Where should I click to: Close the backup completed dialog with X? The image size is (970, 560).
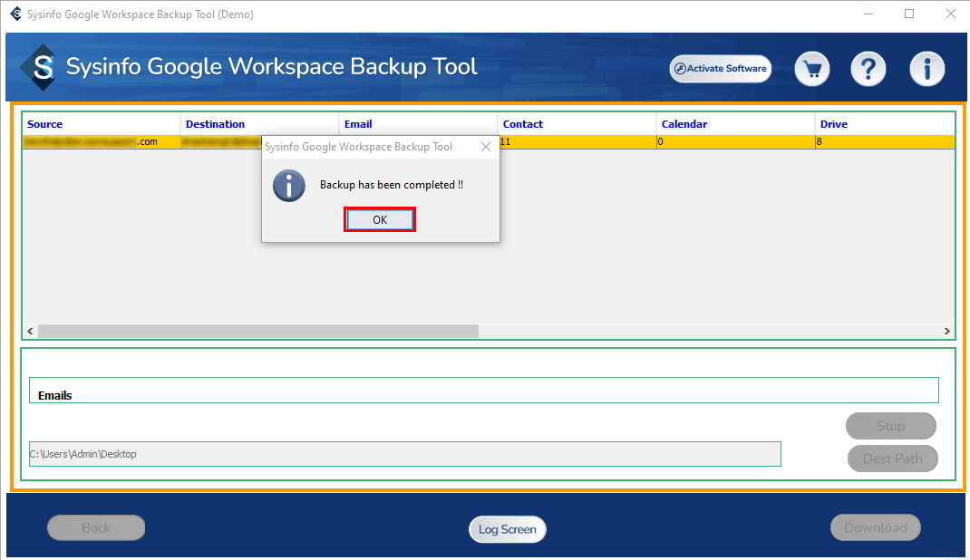(486, 147)
